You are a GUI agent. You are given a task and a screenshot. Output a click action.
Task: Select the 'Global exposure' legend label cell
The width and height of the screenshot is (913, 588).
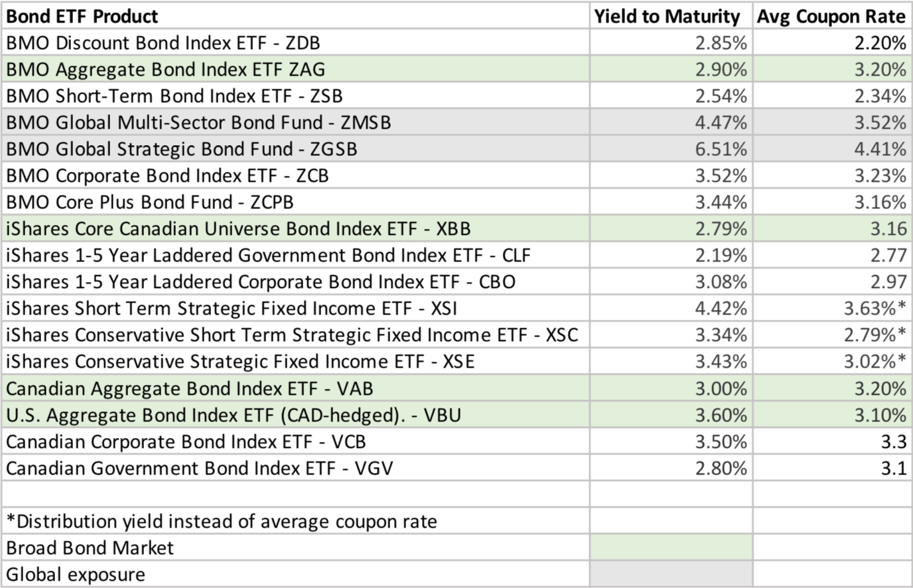click(76, 574)
